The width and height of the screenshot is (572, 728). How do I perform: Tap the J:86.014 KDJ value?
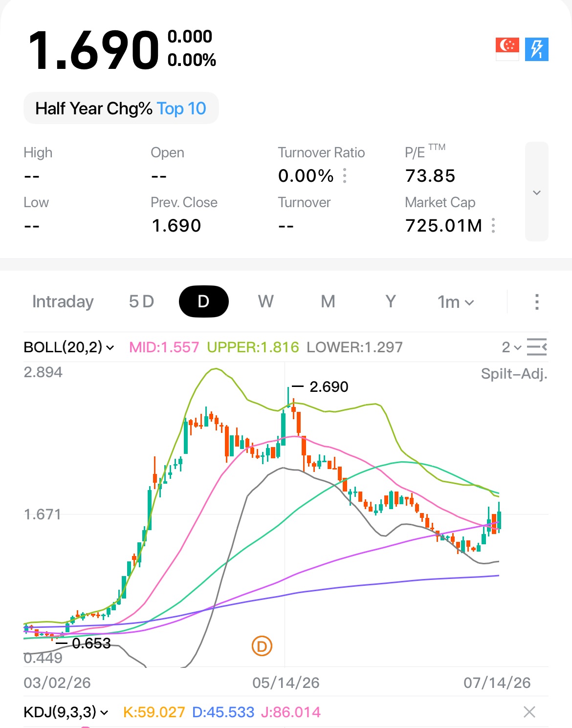(x=291, y=712)
